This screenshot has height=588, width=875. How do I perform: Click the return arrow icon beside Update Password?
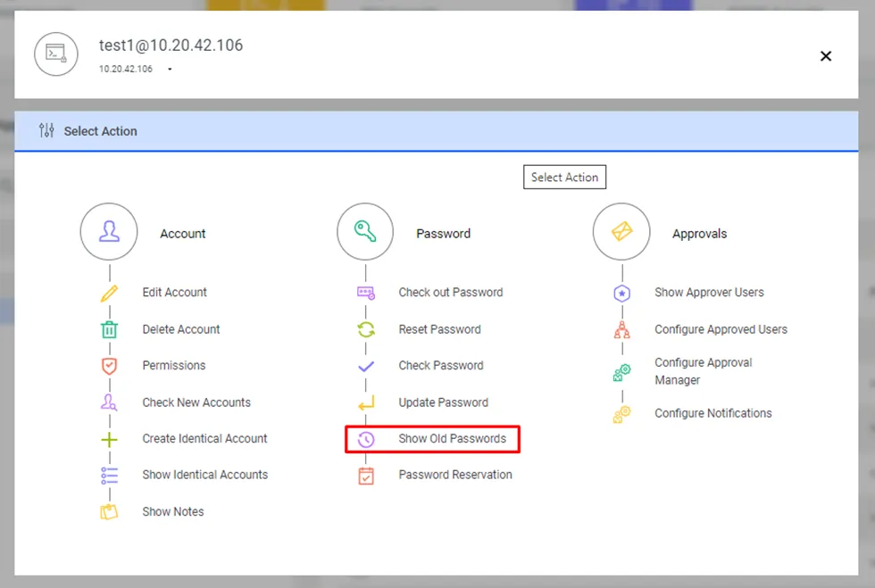tap(366, 402)
